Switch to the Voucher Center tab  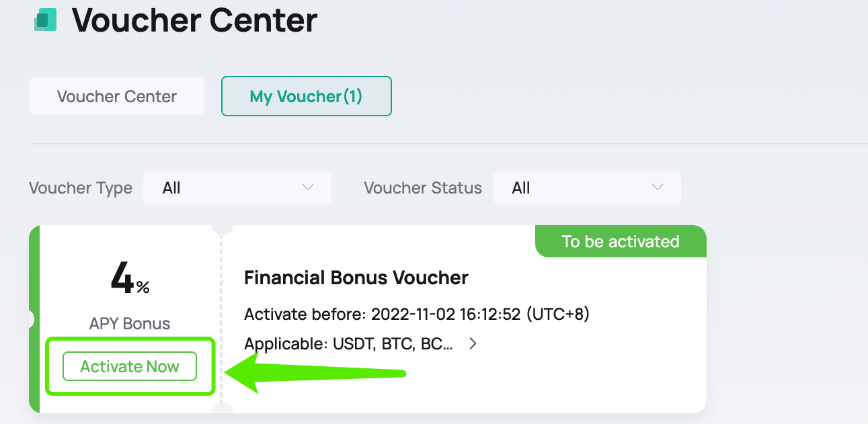[116, 96]
